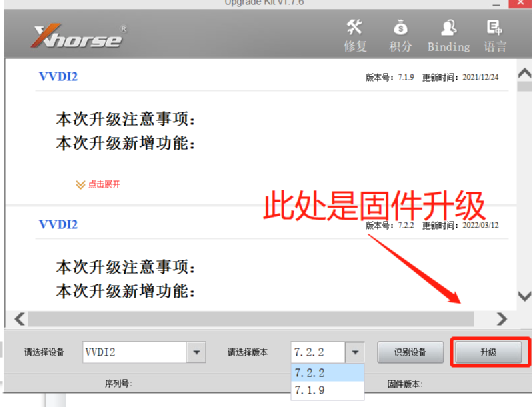Click the 点击展开 double-chevron icon
This screenshot has height=407, width=532.
(x=80, y=185)
